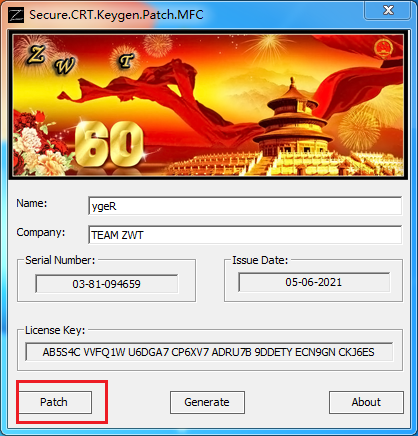Click the flower bouquet in banner
This screenshot has height=436, width=418.
(37, 143)
